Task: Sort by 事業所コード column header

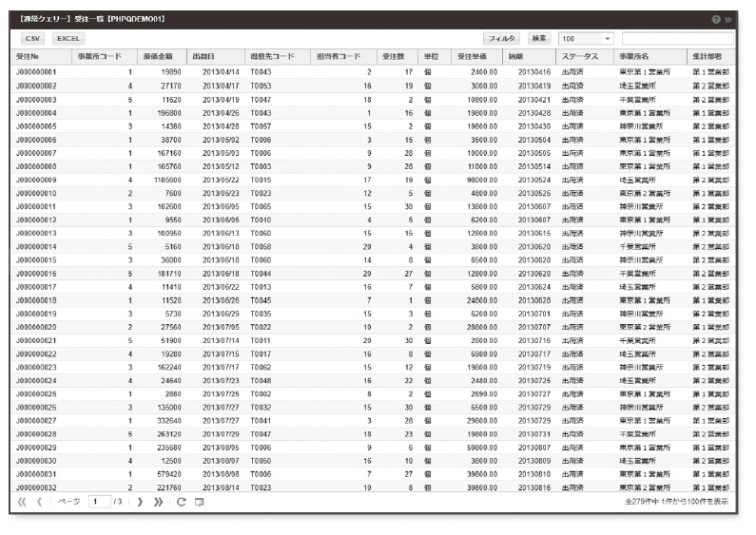Action: tap(105, 57)
